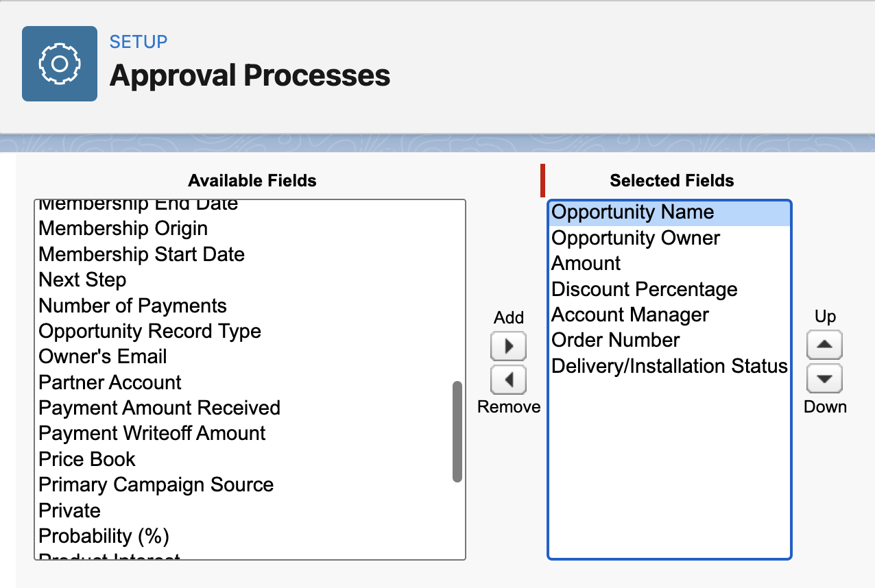Select Discount Percentage in Selected Fields
Image resolution: width=875 pixels, height=588 pixels.
tap(644, 289)
